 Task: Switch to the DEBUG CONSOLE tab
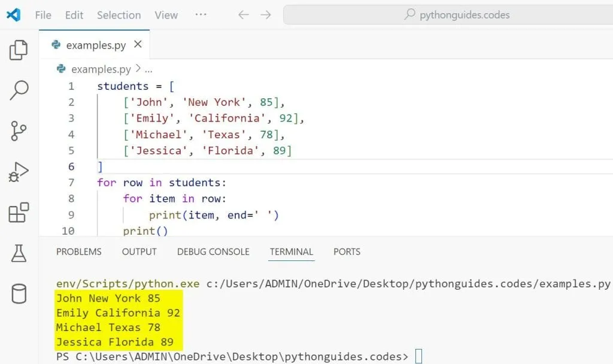213,251
